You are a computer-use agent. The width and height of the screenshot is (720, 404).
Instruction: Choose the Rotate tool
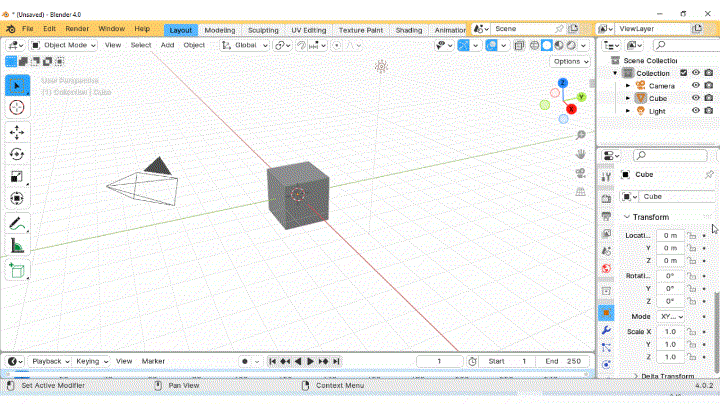point(17,154)
